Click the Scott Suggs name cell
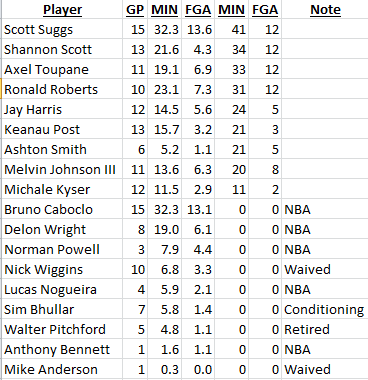The image size is (368, 380). click(62, 29)
